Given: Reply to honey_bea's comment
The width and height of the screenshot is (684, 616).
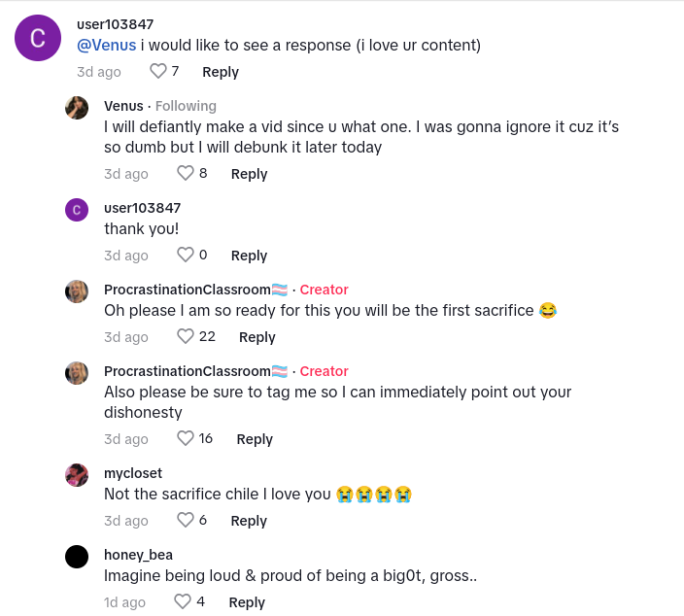Looking at the screenshot, I should (x=246, y=602).
